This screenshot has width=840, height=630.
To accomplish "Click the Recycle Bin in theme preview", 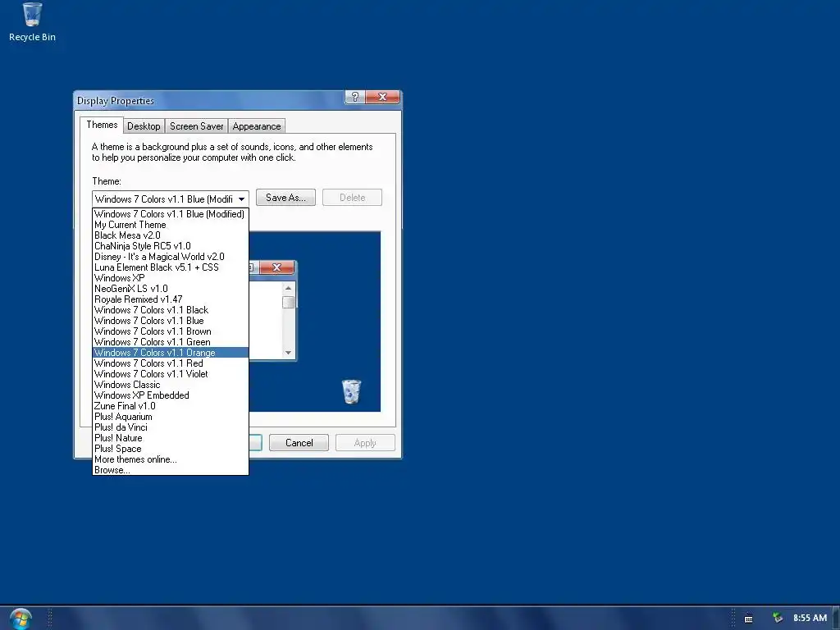I will pos(351,391).
